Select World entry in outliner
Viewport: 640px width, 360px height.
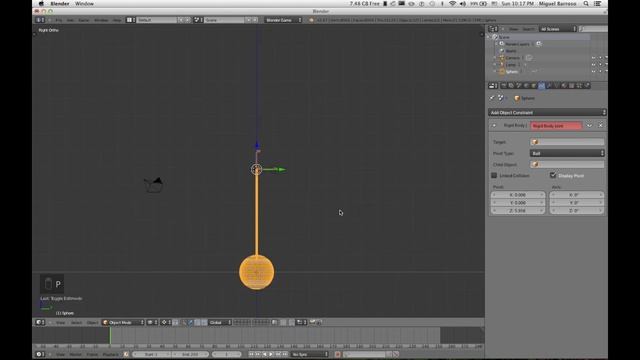pos(511,51)
